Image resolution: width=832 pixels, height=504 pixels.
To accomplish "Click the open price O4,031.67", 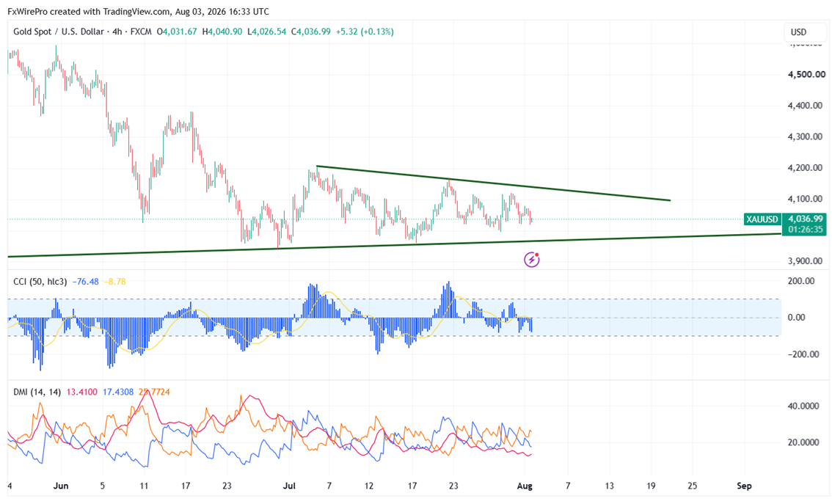I will click(x=177, y=32).
